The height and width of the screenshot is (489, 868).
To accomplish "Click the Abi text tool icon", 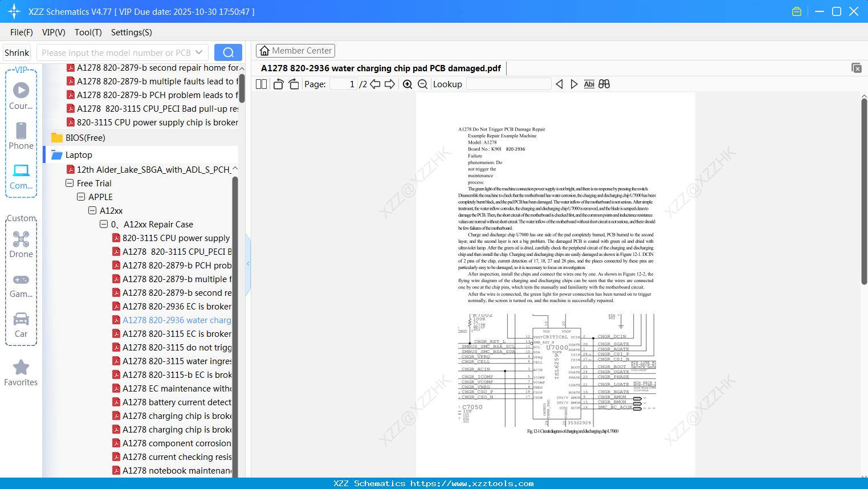I will 589,84.
